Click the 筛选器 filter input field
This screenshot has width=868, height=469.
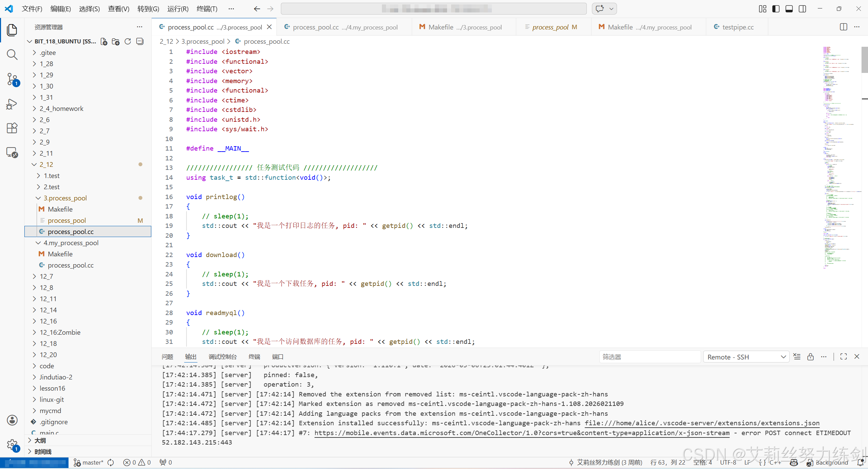click(650, 357)
